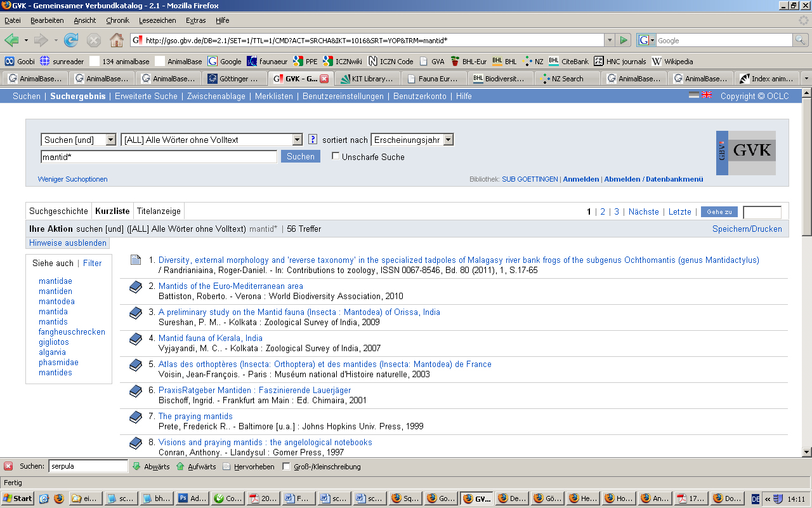Open the Mantid fauna of Kerala link
812x508 pixels.
click(x=210, y=338)
